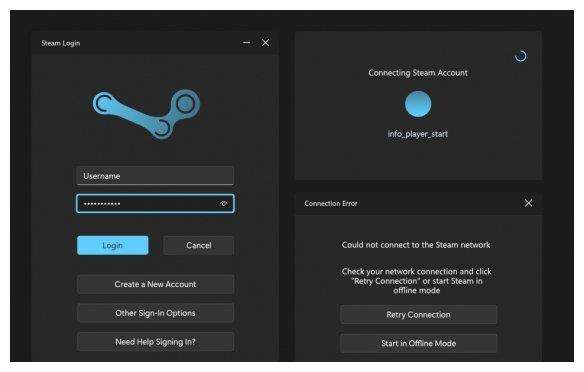Image resolution: width=584 pixels, height=372 pixels.
Task: Start in Offline Mode
Action: click(x=418, y=343)
